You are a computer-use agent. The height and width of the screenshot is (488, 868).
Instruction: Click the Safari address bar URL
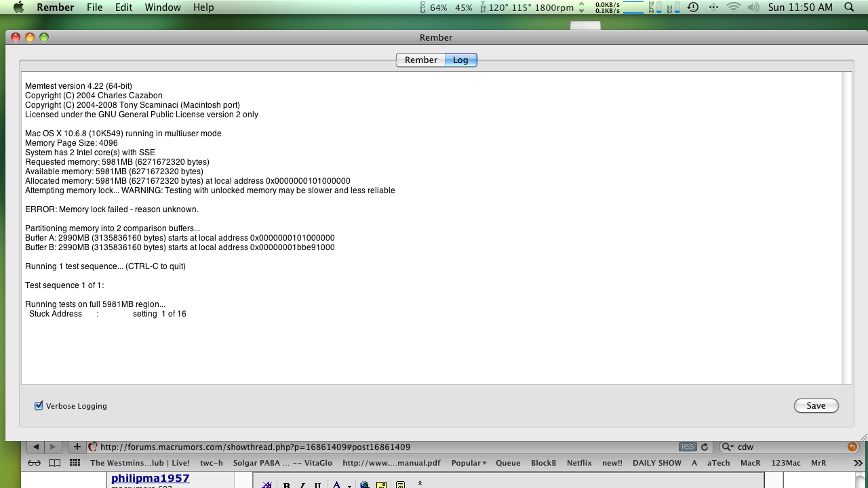254,447
